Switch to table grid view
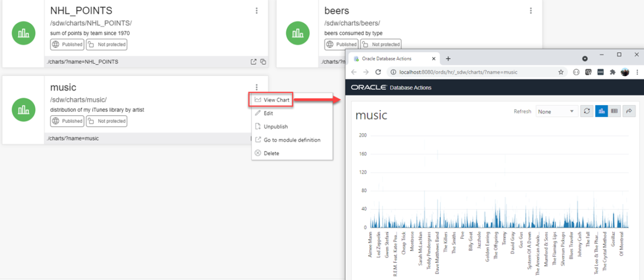The width and height of the screenshot is (644, 280). click(x=614, y=111)
